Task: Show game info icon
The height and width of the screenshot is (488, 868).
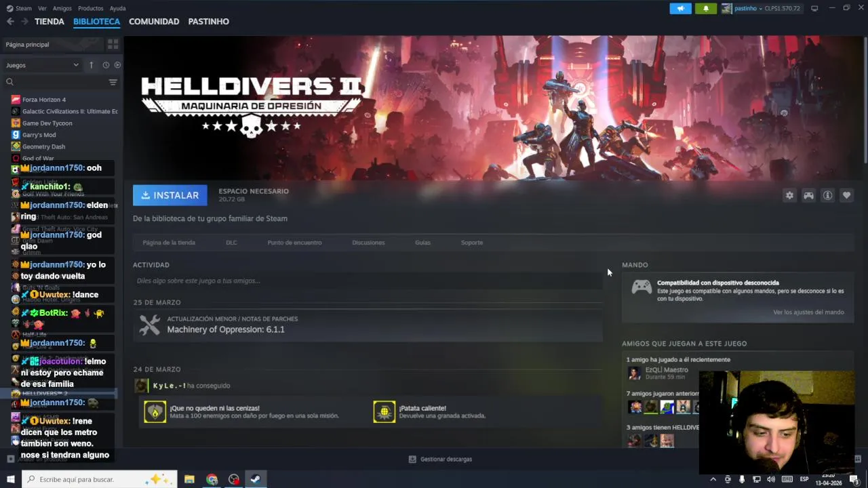Action: pyautogui.click(x=827, y=195)
